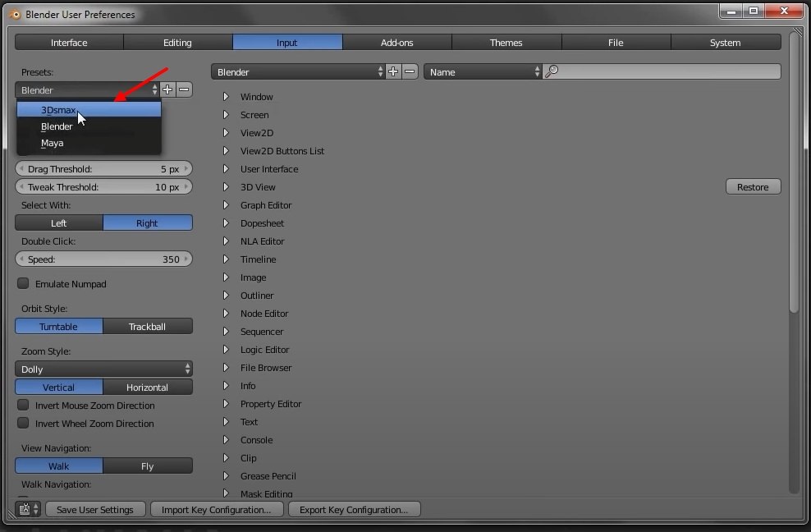Expand the Outliner keymap section
This screenshot has width=811, height=532.
pos(226,296)
